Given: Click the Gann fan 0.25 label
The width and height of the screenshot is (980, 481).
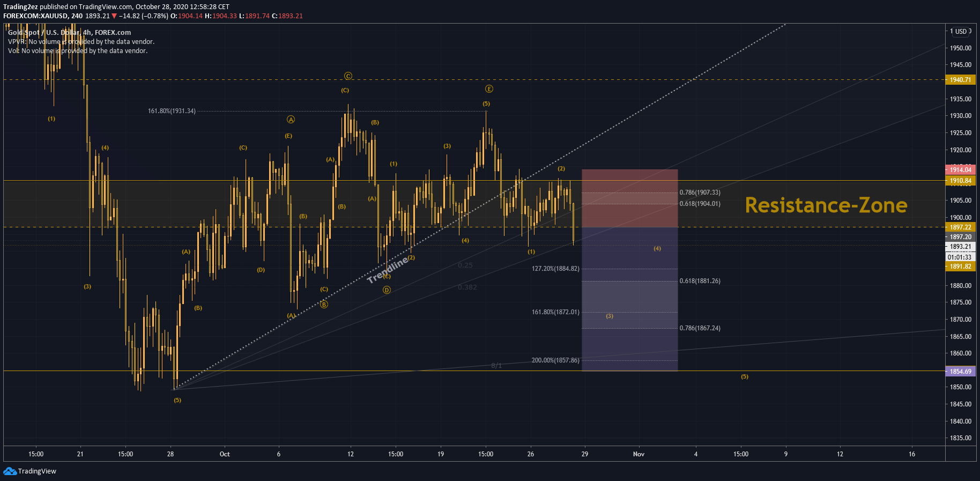Looking at the screenshot, I should [465, 265].
